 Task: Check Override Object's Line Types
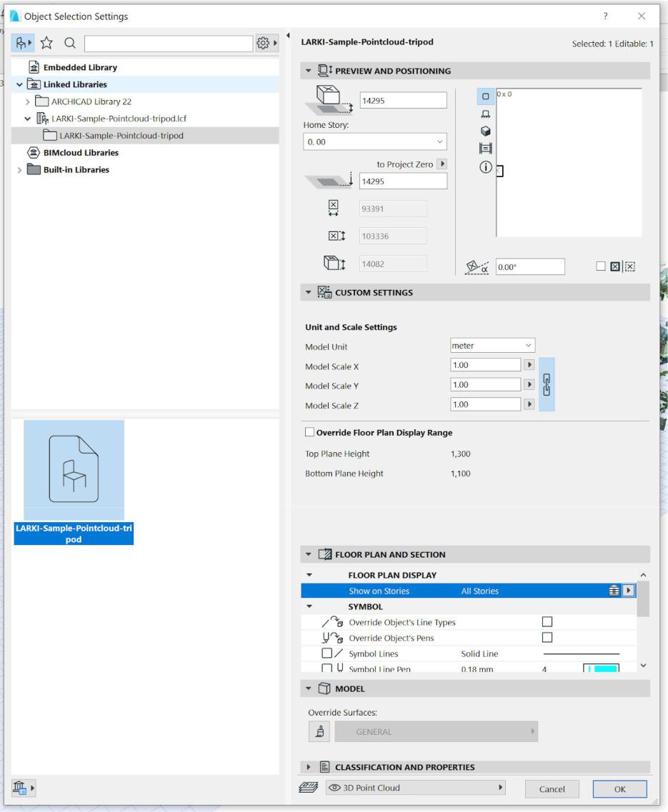click(547, 621)
